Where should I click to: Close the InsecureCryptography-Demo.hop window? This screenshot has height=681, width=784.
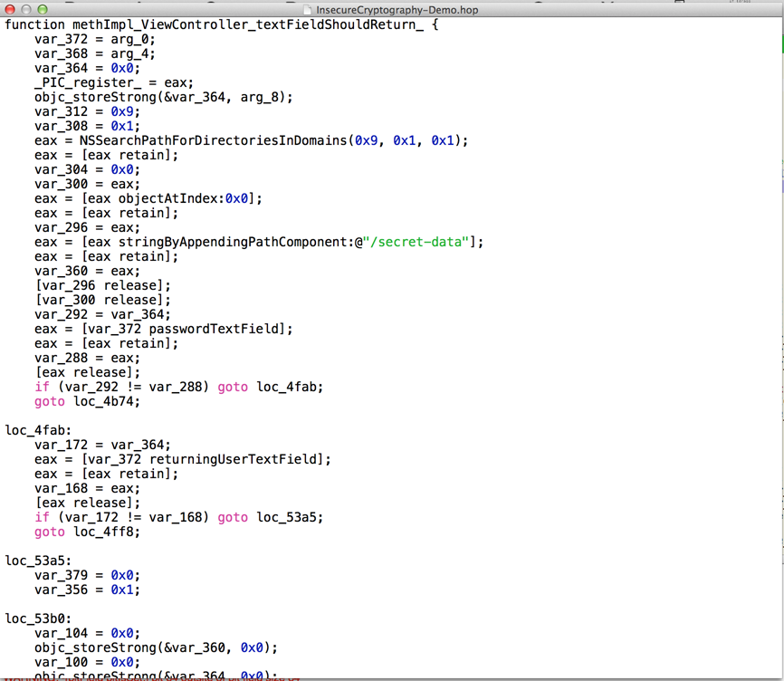pos(10,9)
